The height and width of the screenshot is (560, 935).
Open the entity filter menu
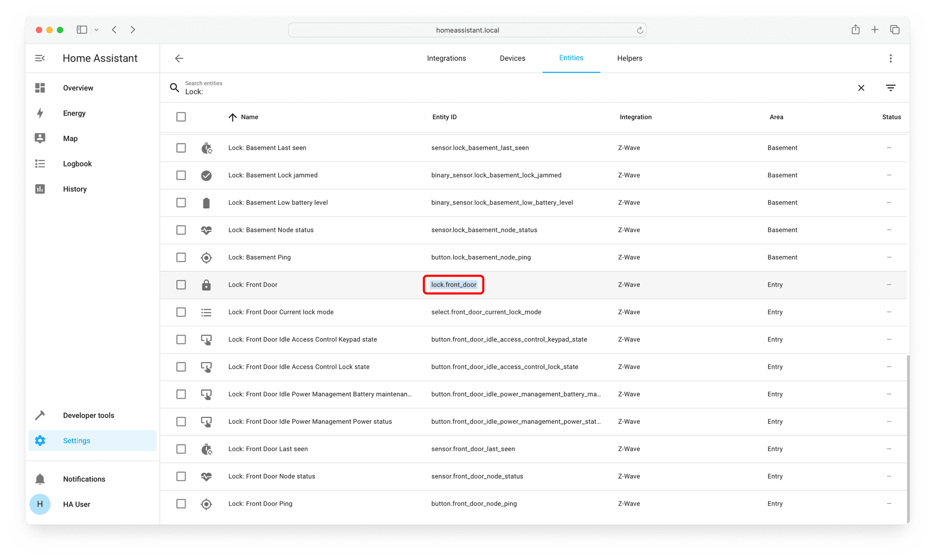click(x=891, y=88)
